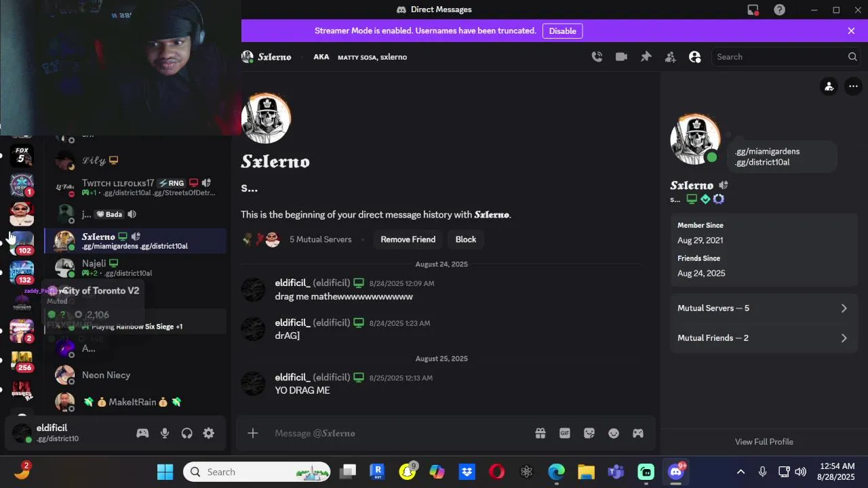Open the Toronto server icon
The image size is (868, 488).
(x=22, y=302)
